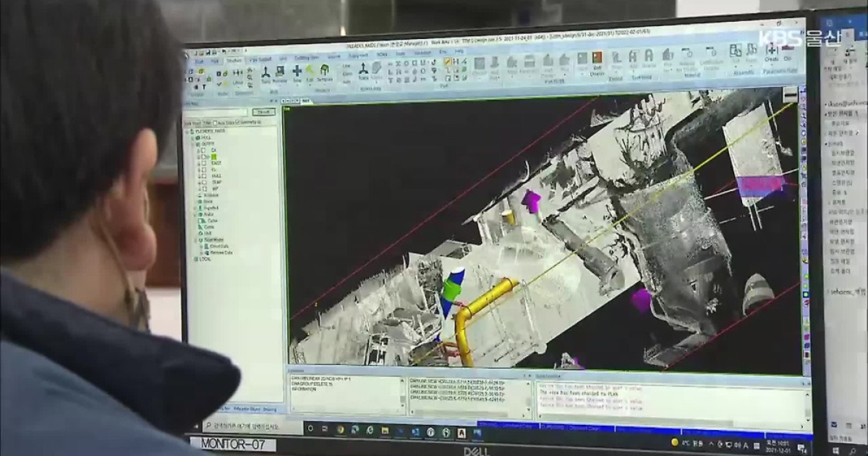This screenshot has width=868, height=456.
Task: Click the Certification Display icon in Material group
Action: tap(711, 52)
